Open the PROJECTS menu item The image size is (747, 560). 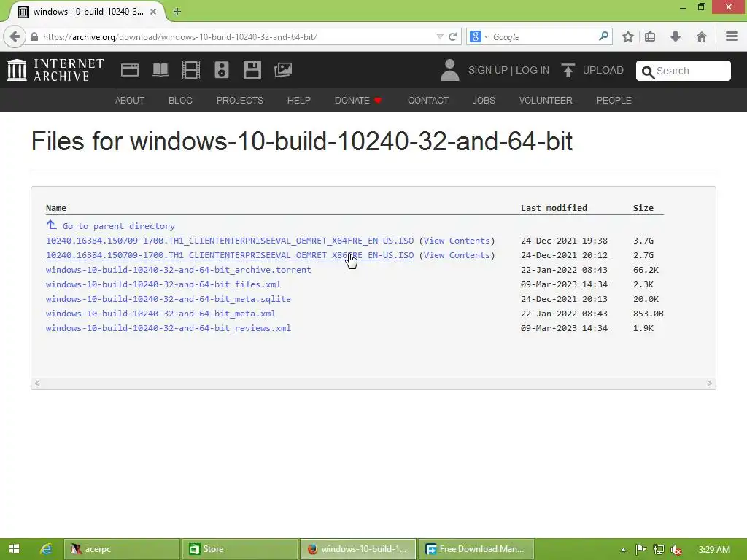tap(239, 101)
